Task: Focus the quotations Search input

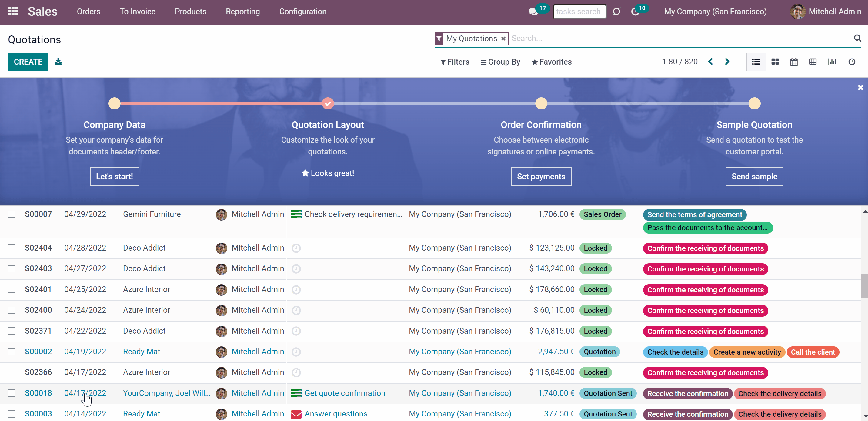Action: pos(681,39)
